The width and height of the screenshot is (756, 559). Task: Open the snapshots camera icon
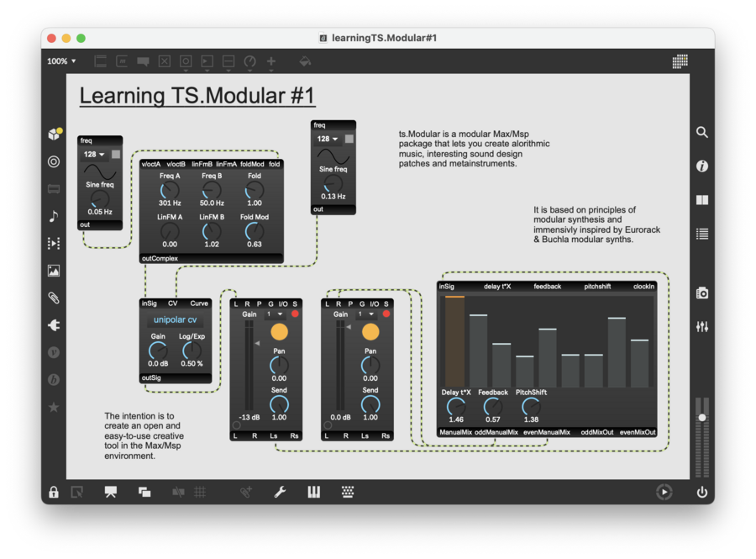tap(702, 293)
